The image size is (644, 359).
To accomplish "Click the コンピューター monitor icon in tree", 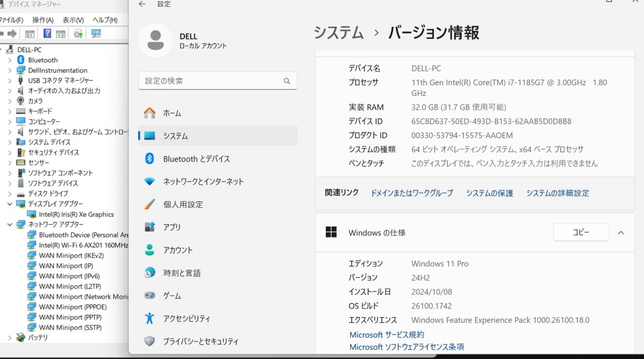I will pyautogui.click(x=20, y=121).
